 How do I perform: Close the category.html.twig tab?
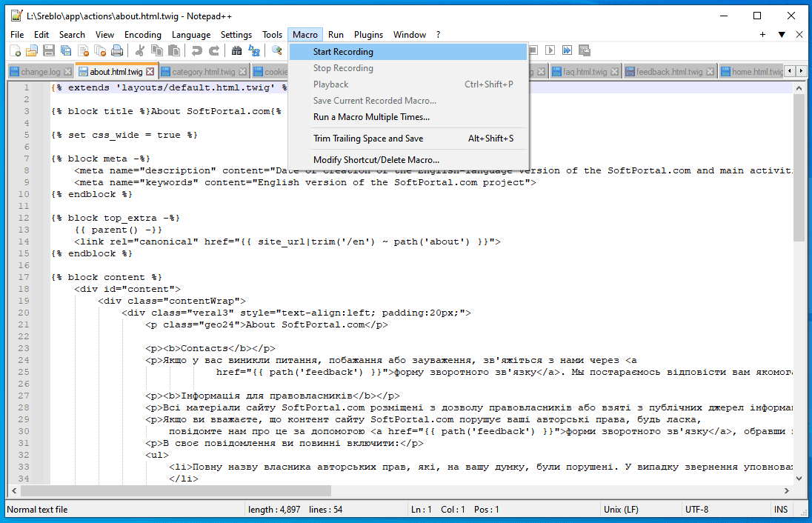click(242, 71)
